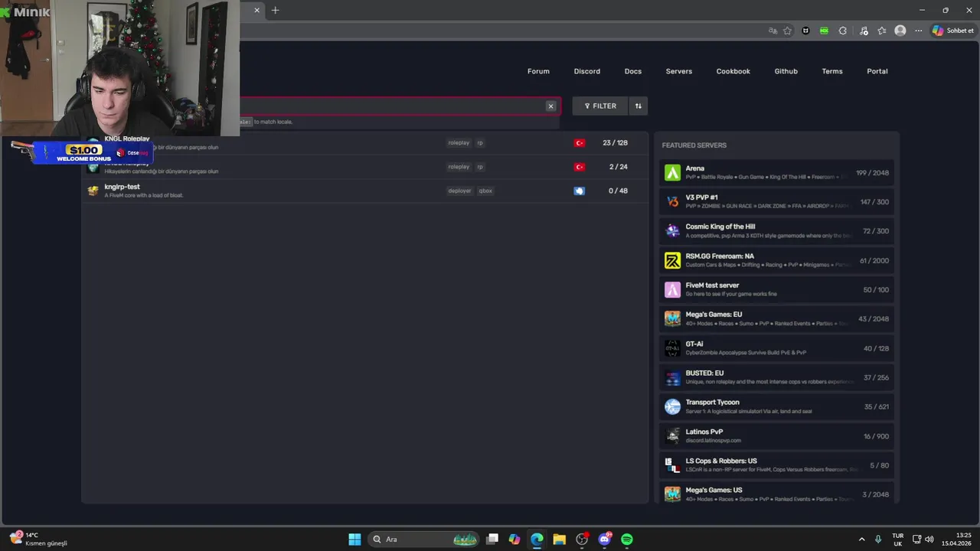
Task: Click the kngIrp-test server logo icon
Action: (x=93, y=191)
